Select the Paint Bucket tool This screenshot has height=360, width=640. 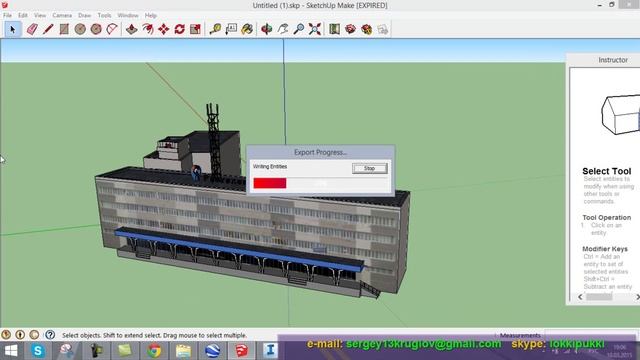pos(247,29)
